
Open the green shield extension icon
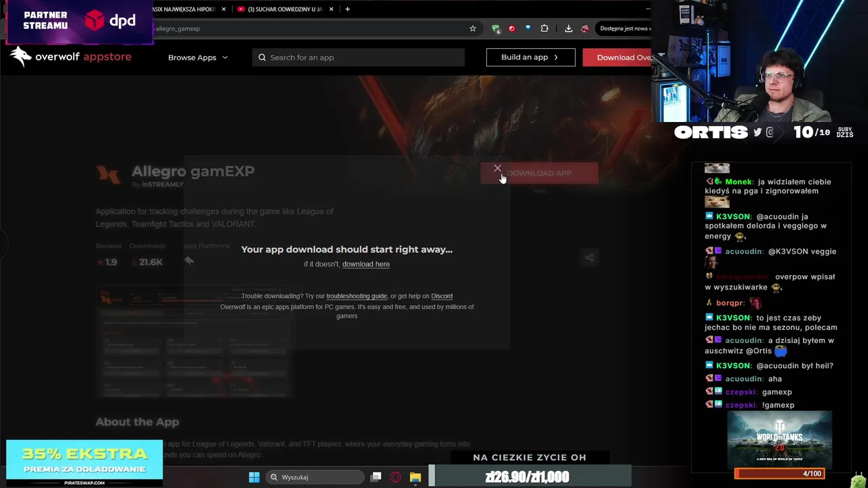(x=496, y=28)
